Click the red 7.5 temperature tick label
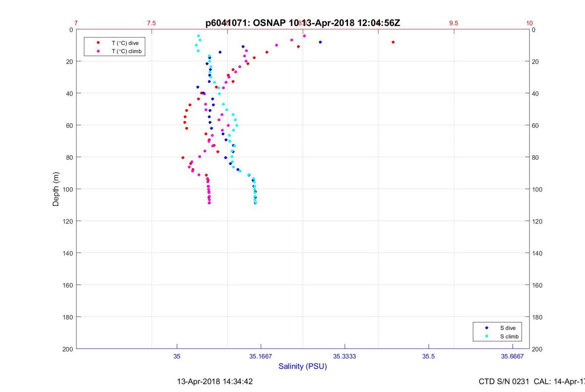Screen dimensions: 585x392 click(x=152, y=23)
